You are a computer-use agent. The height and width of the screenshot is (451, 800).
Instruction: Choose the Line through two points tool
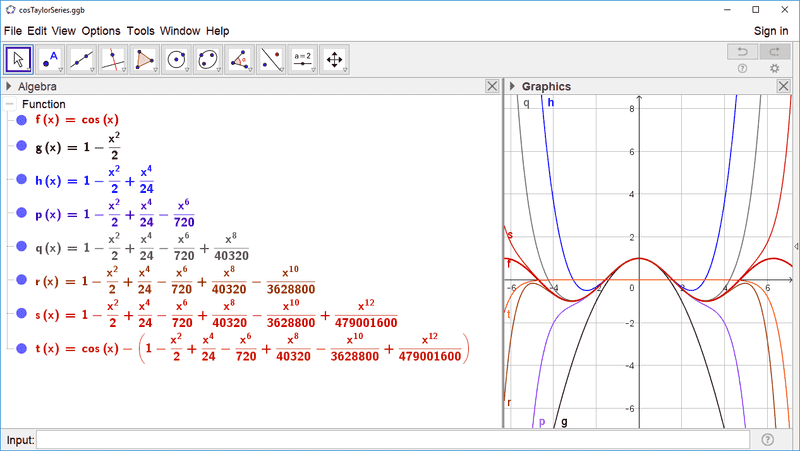(x=82, y=59)
